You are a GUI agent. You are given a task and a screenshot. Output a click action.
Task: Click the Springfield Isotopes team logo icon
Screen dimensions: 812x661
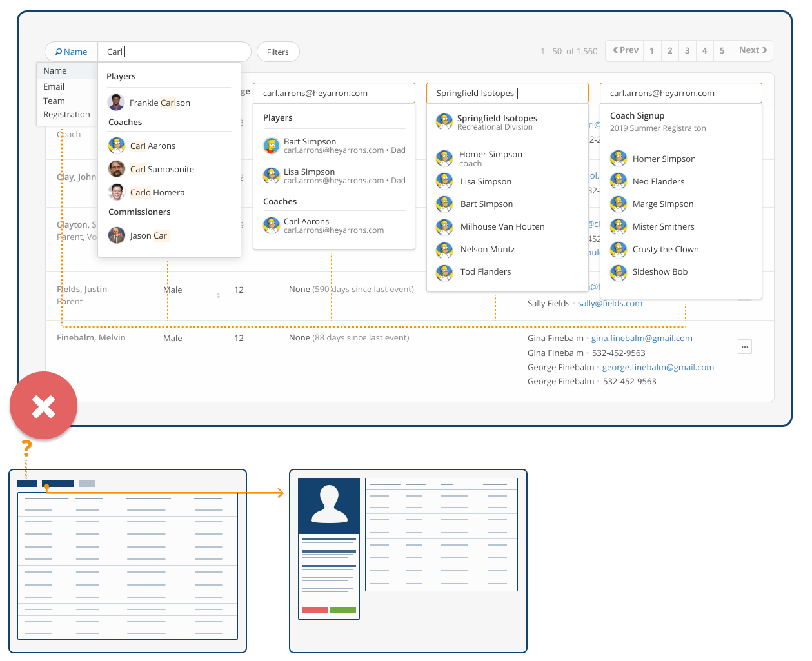[444, 121]
